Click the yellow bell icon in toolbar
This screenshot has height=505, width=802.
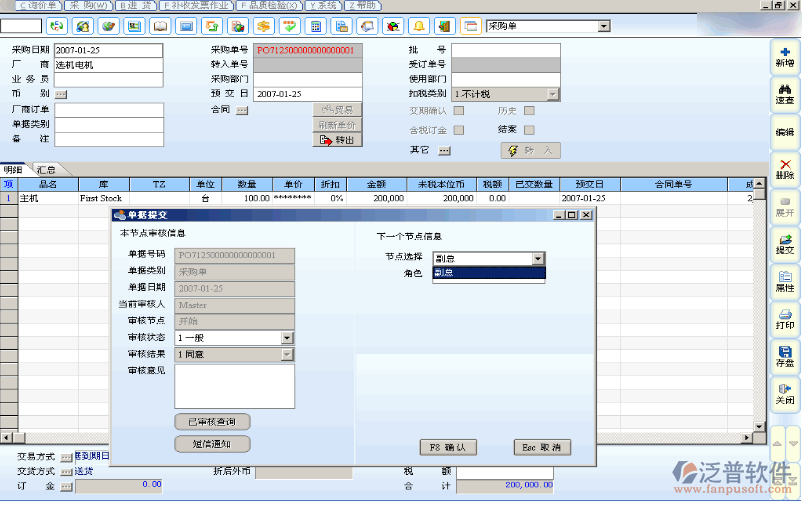click(418, 25)
